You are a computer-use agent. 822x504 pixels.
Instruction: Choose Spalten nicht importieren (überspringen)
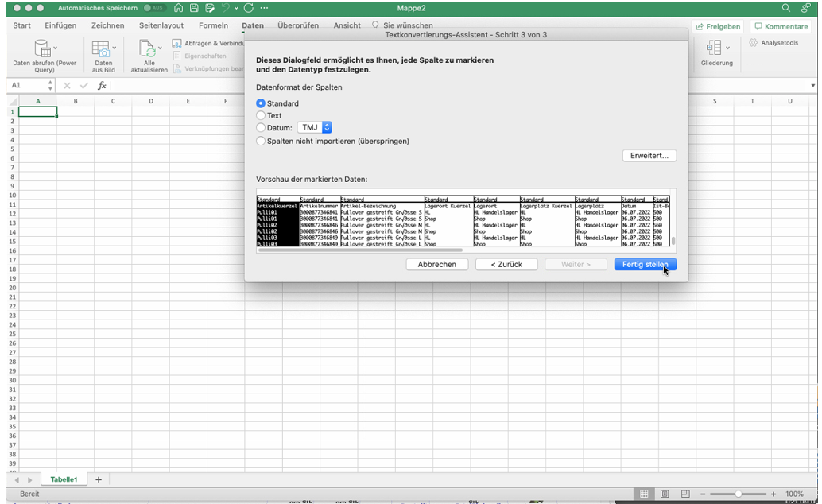[261, 141]
